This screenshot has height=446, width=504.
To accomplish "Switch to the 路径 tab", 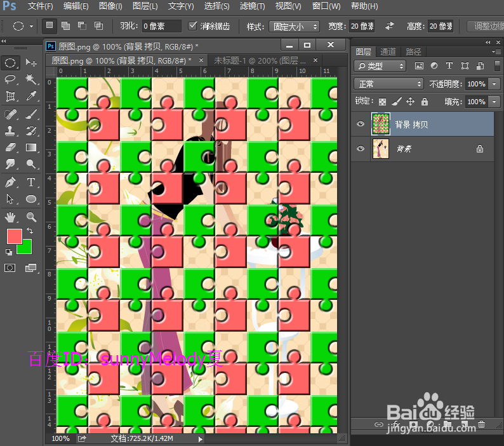I will coord(413,51).
